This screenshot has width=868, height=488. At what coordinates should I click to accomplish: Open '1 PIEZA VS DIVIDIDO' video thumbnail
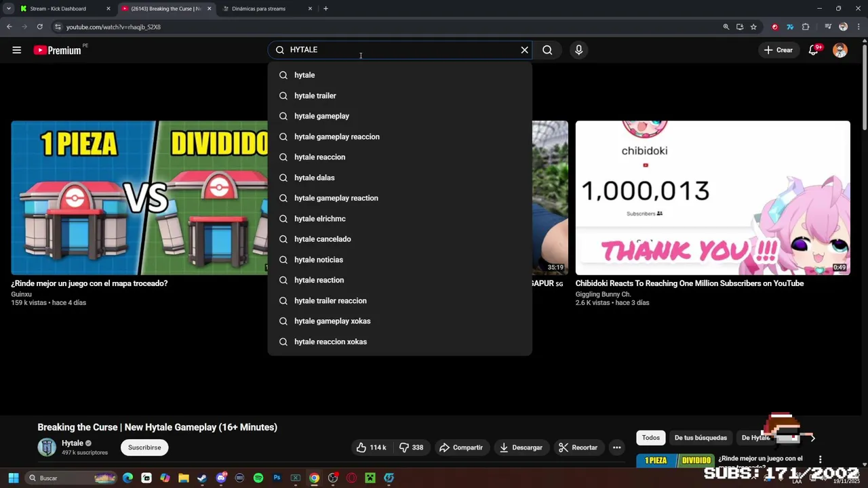139,198
